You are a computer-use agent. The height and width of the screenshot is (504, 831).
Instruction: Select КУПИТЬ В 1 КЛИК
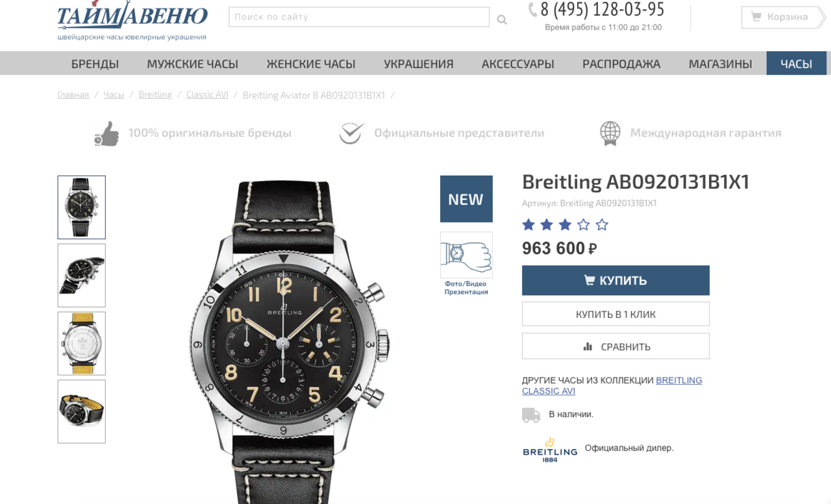pos(615,314)
